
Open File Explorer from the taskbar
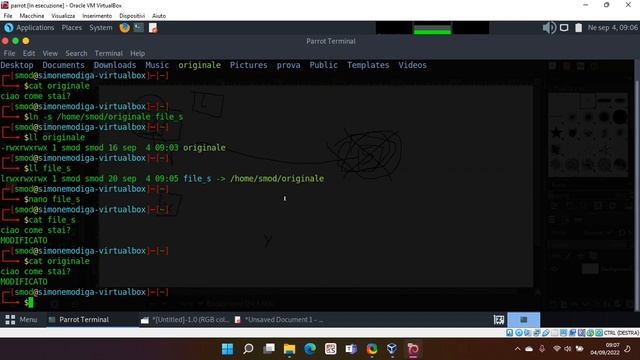tap(289, 349)
